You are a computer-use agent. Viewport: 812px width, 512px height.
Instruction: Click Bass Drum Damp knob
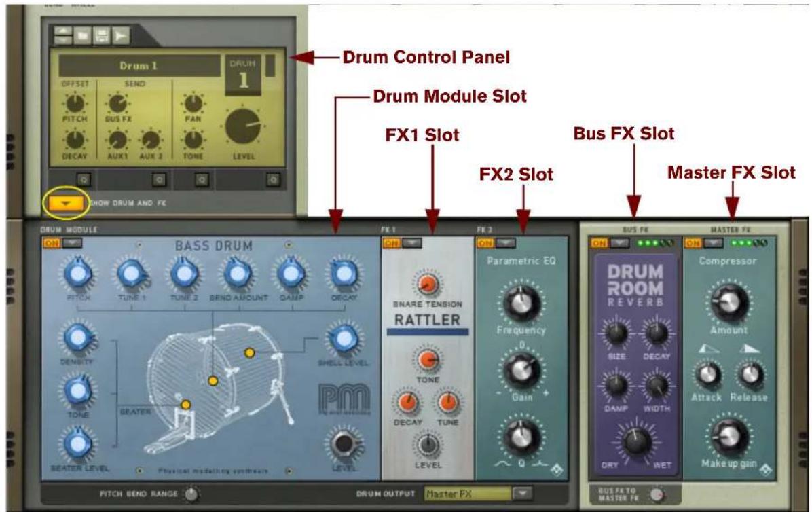[x=291, y=274]
